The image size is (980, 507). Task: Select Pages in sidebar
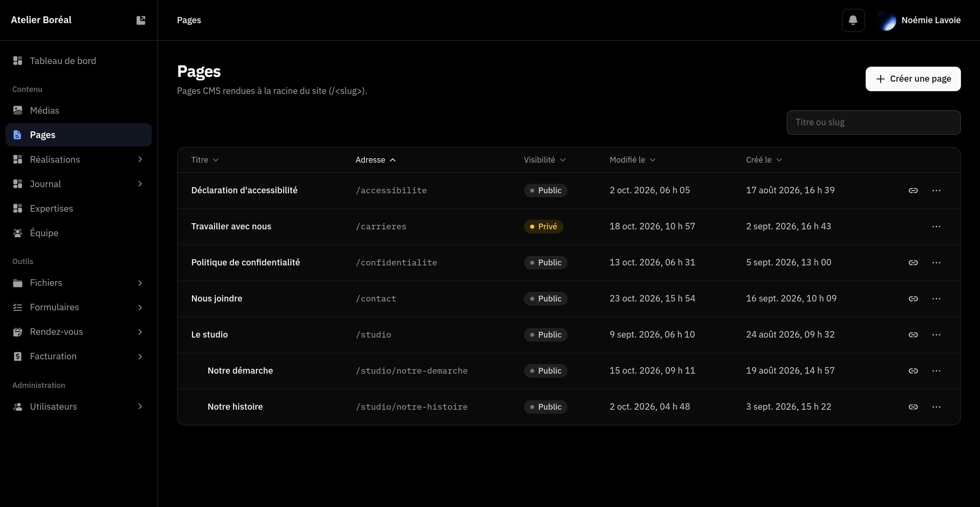point(79,135)
